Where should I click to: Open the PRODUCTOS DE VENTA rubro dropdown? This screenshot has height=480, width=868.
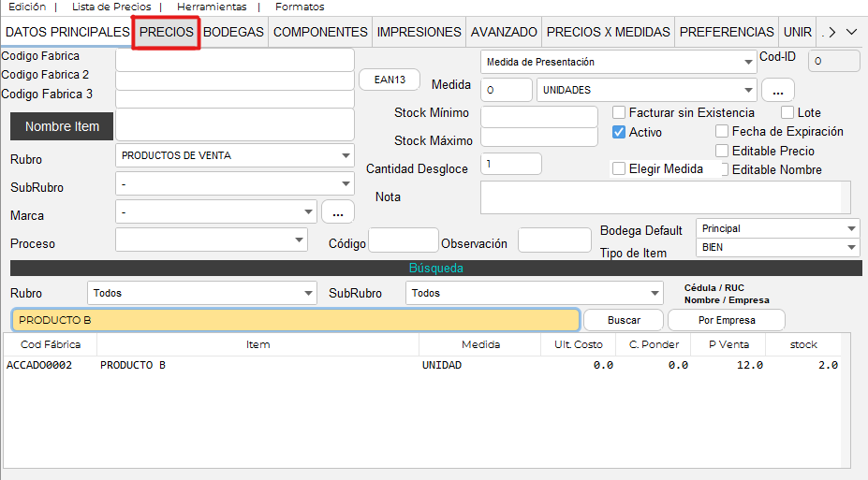click(x=234, y=155)
